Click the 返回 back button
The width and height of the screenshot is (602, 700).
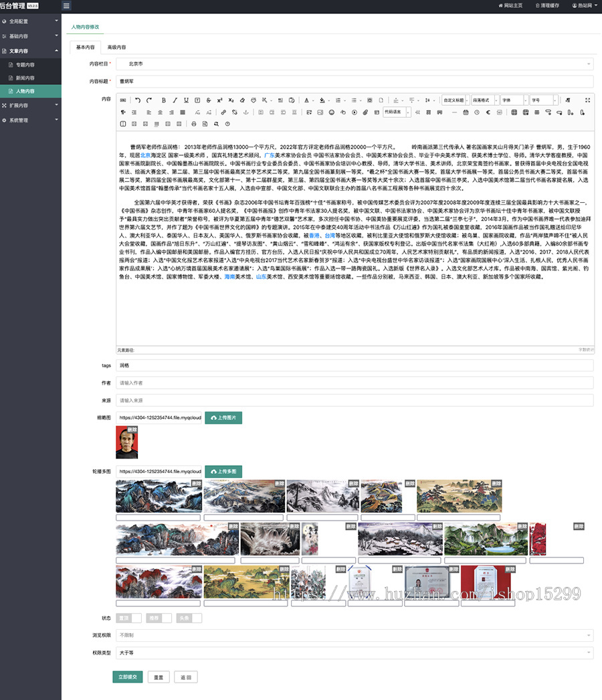[x=186, y=677]
